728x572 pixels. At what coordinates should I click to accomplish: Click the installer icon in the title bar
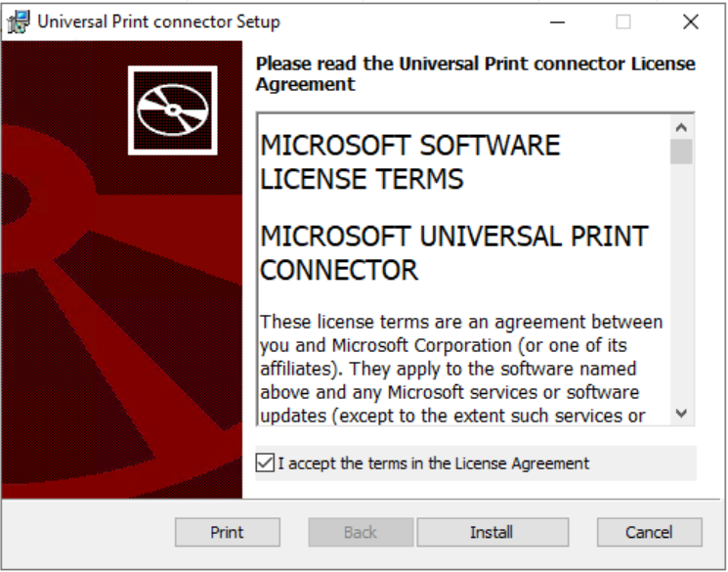pyautogui.click(x=18, y=22)
